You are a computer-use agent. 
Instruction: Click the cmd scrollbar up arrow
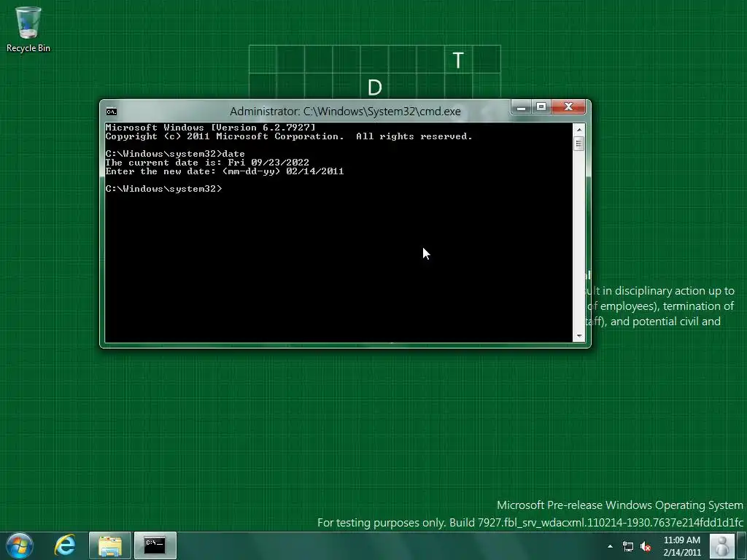click(x=578, y=130)
